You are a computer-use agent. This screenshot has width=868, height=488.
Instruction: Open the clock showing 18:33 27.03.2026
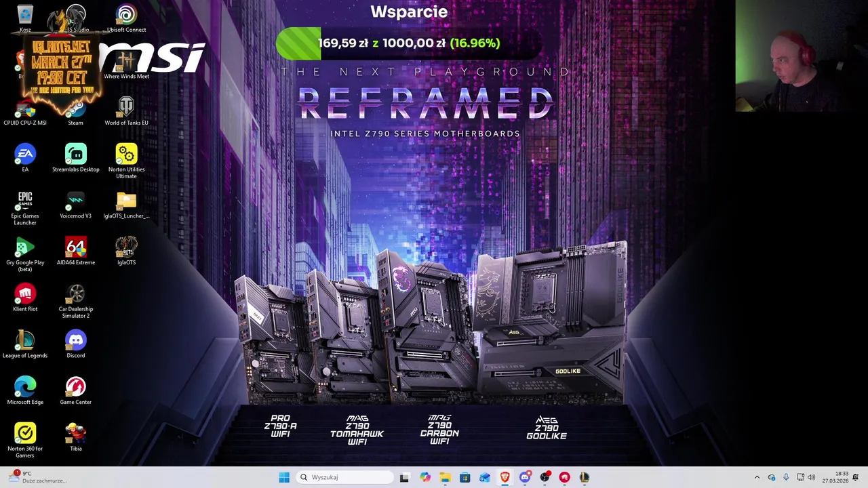coord(835,477)
